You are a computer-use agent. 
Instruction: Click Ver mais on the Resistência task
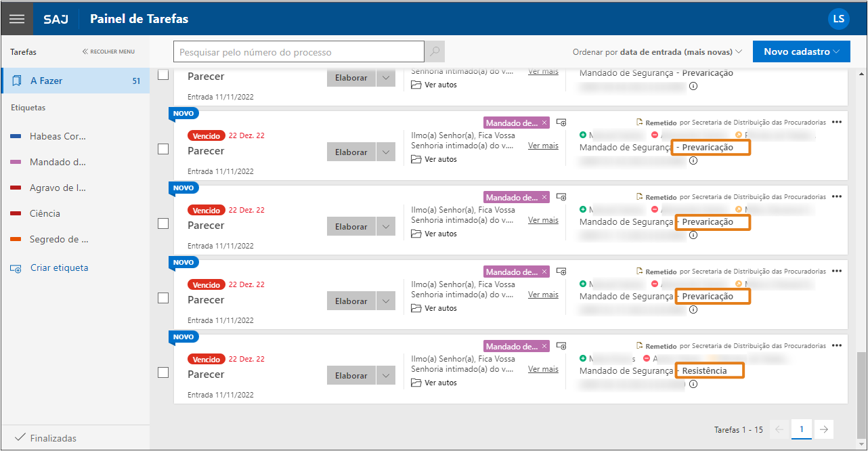(x=543, y=369)
